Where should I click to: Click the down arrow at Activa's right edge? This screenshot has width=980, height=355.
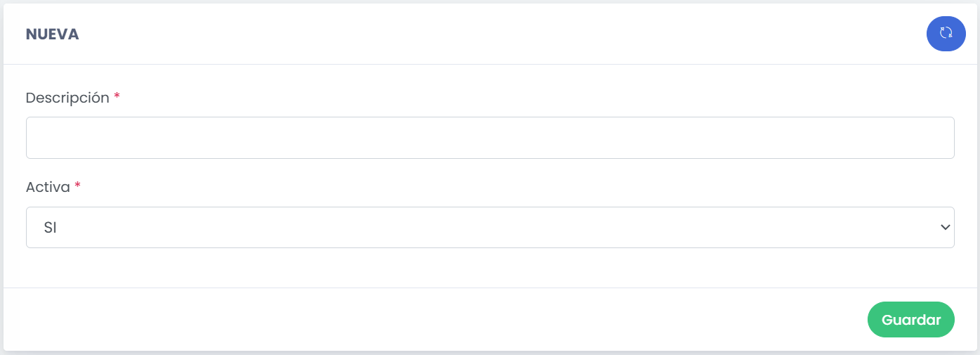click(945, 227)
